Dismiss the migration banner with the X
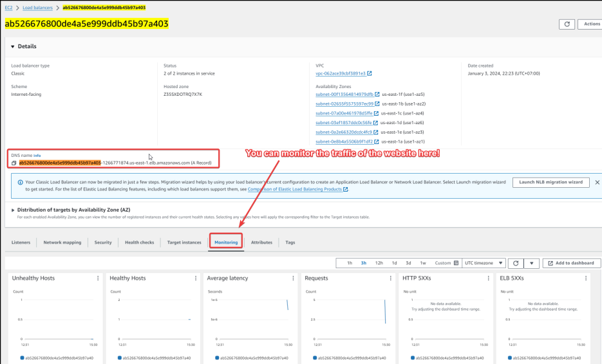Image resolution: width=602 pixels, height=364 pixels. (597, 183)
